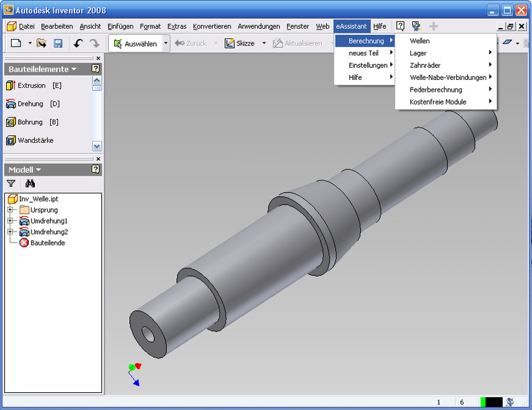Choose the Drehung revolve tool

[x=31, y=104]
